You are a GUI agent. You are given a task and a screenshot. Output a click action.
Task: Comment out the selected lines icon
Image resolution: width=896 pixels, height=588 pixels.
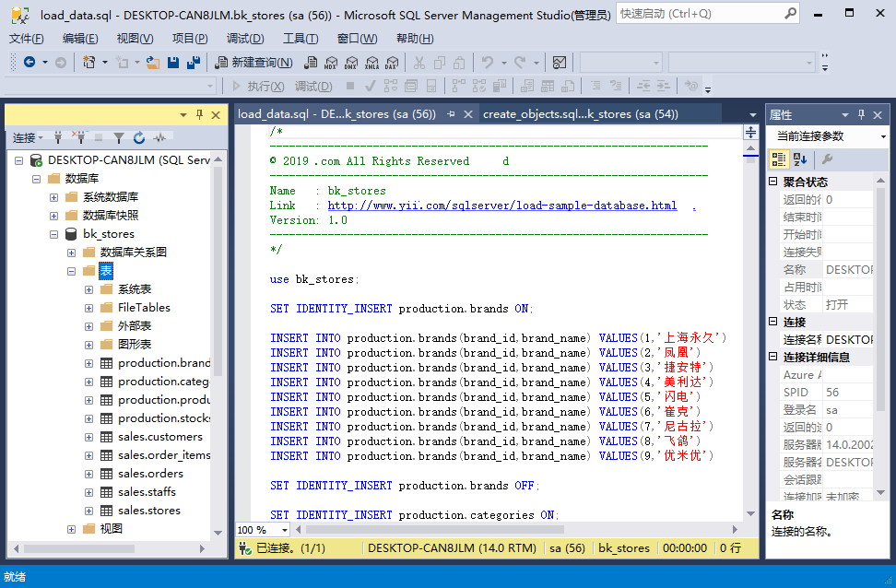(x=595, y=86)
